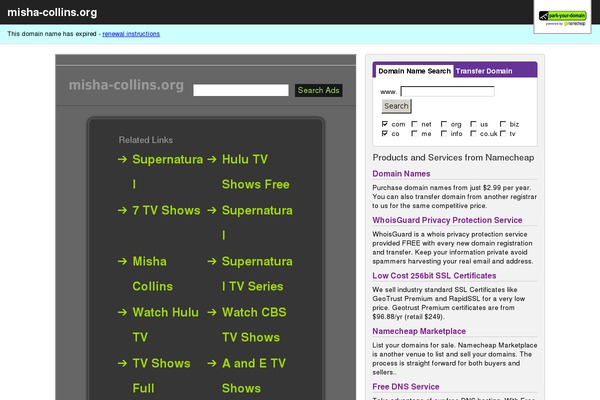Switch to the Domain Name Search tab
This screenshot has height=400, width=600.
[x=414, y=71]
